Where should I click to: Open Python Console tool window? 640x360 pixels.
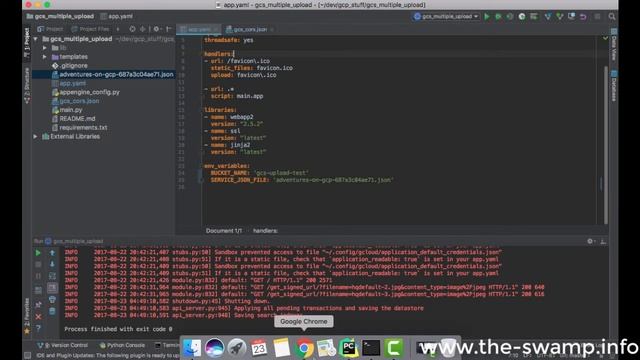click(122, 345)
